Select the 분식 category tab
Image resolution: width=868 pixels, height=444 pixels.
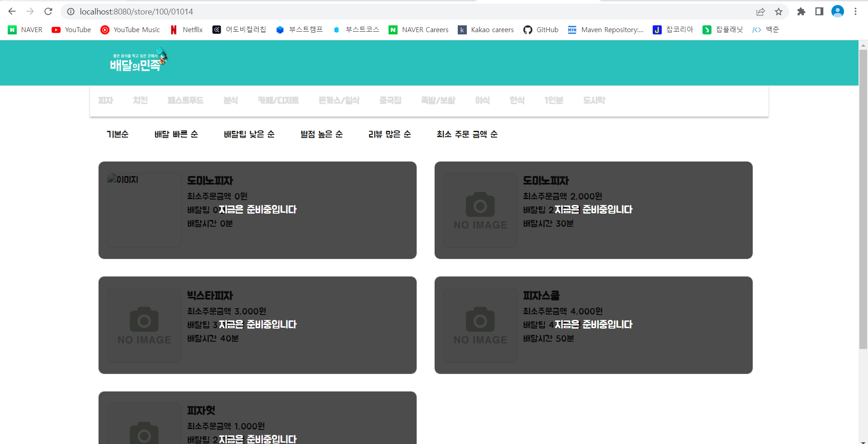231,100
